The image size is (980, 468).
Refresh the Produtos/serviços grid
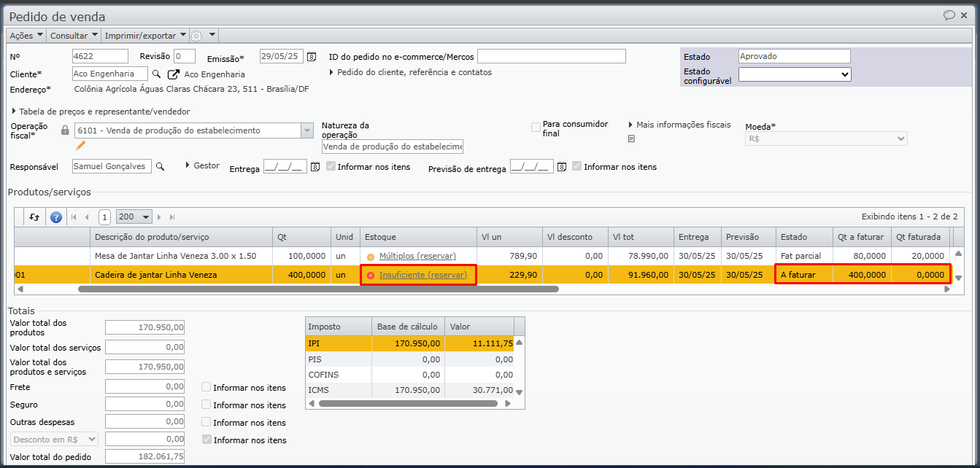34,217
